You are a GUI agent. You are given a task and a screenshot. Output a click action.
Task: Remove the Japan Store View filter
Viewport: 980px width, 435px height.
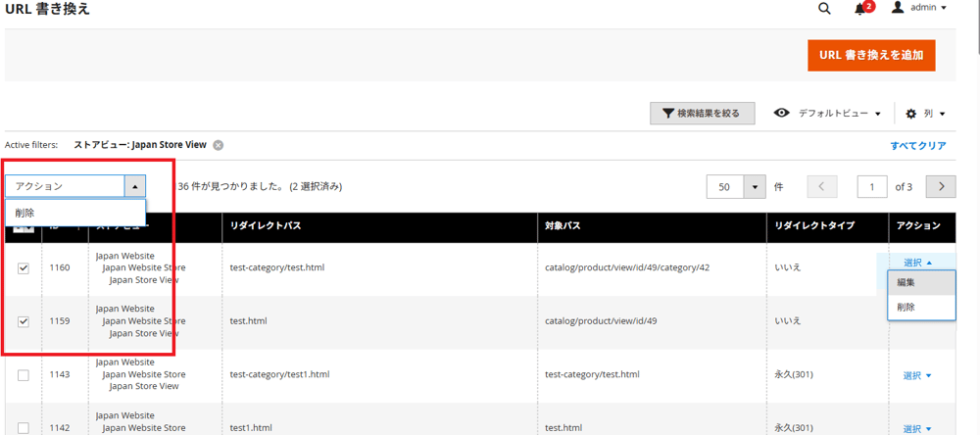coord(219,145)
